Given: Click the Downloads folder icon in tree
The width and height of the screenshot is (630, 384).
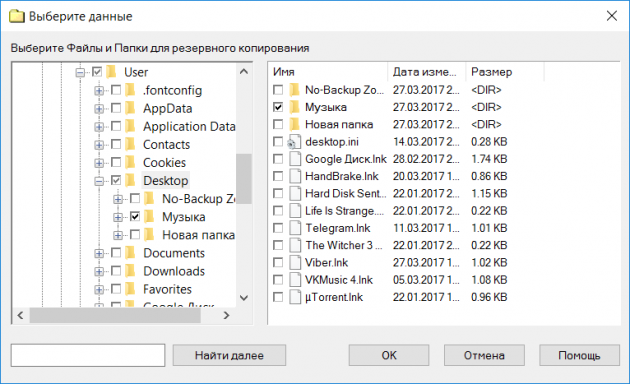Looking at the screenshot, I should (x=130, y=271).
